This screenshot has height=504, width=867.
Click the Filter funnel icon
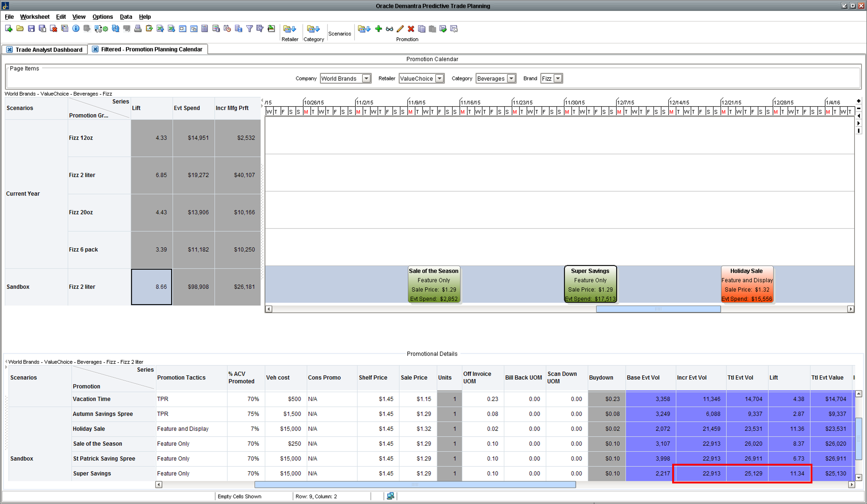click(x=249, y=29)
